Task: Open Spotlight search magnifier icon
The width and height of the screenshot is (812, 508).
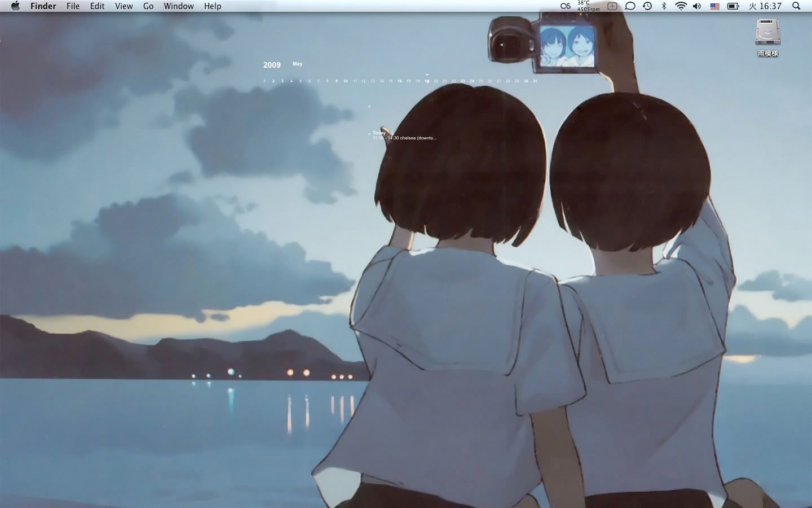Action: 796,6
